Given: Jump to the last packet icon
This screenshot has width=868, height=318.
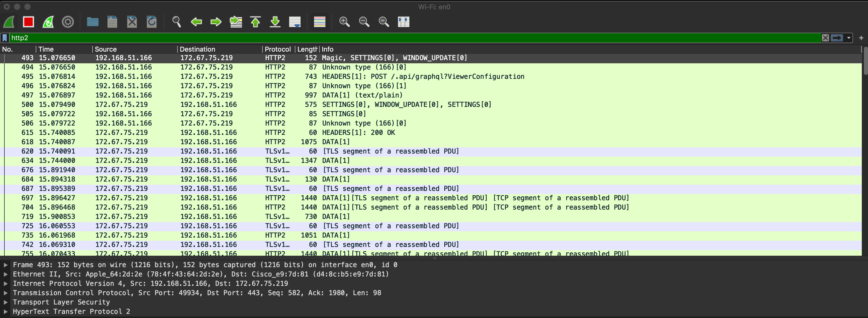Looking at the screenshot, I should click(275, 22).
